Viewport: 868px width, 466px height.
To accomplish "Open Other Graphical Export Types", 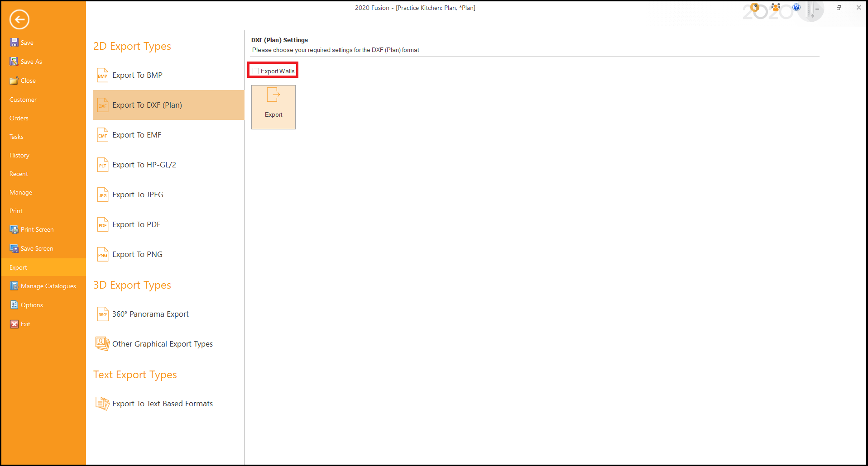I will click(x=162, y=344).
